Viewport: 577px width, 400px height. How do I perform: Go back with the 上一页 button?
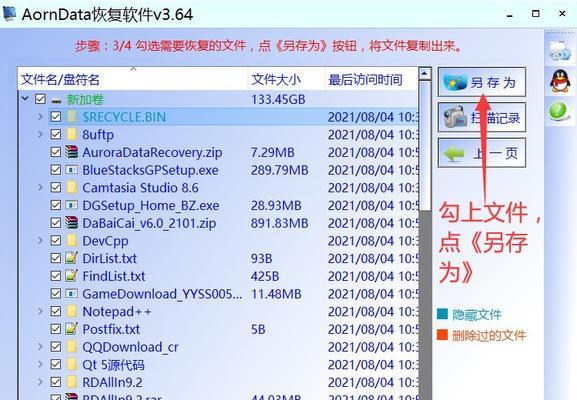tap(481, 153)
